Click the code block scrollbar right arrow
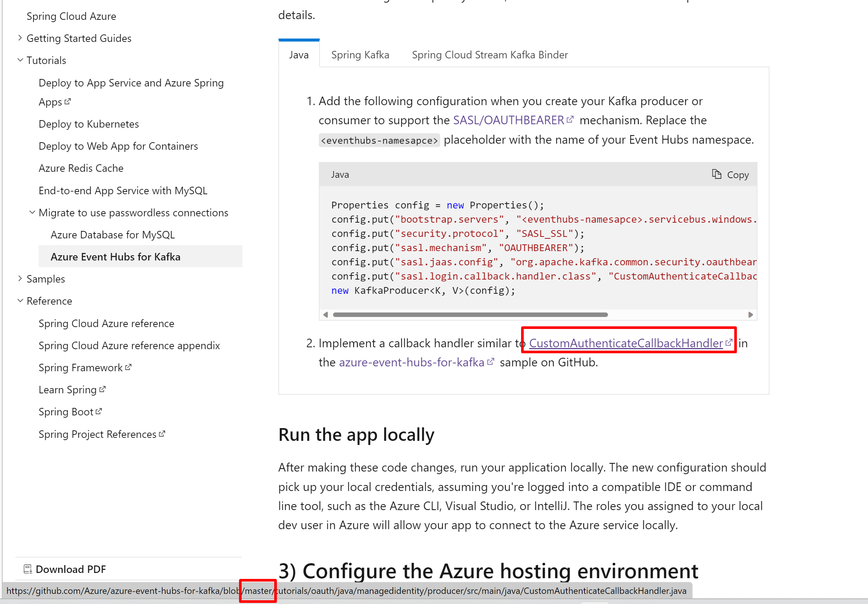This screenshot has width=868, height=604. pos(750,314)
